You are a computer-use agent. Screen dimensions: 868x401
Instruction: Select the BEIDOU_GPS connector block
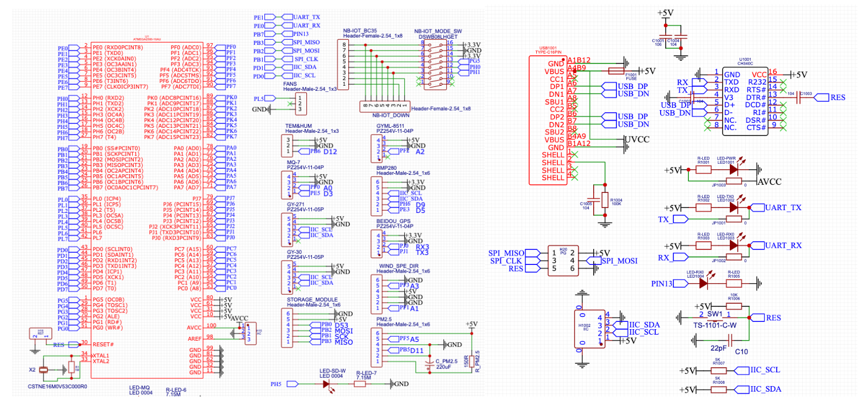378,243
